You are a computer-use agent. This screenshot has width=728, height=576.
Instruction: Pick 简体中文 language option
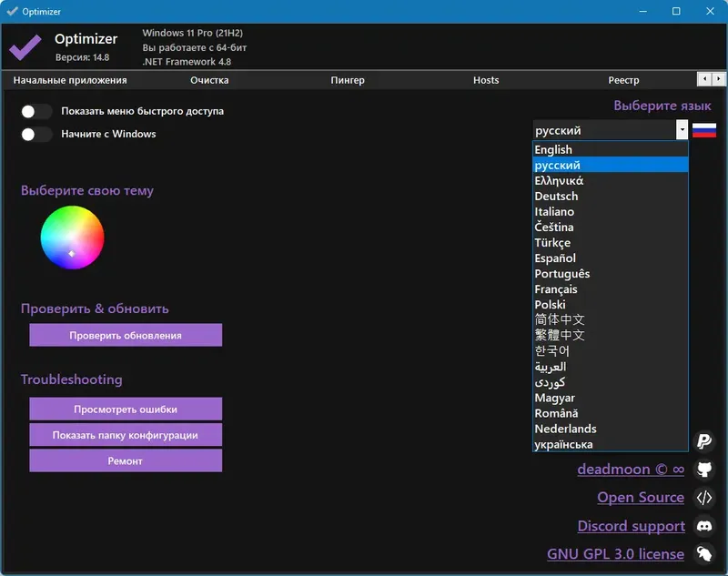[x=610, y=319]
